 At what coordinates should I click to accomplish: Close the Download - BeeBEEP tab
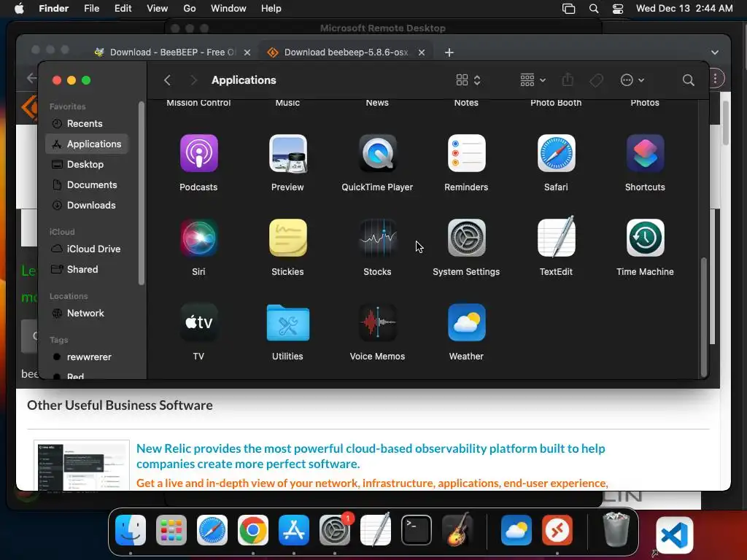[x=247, y=52]
